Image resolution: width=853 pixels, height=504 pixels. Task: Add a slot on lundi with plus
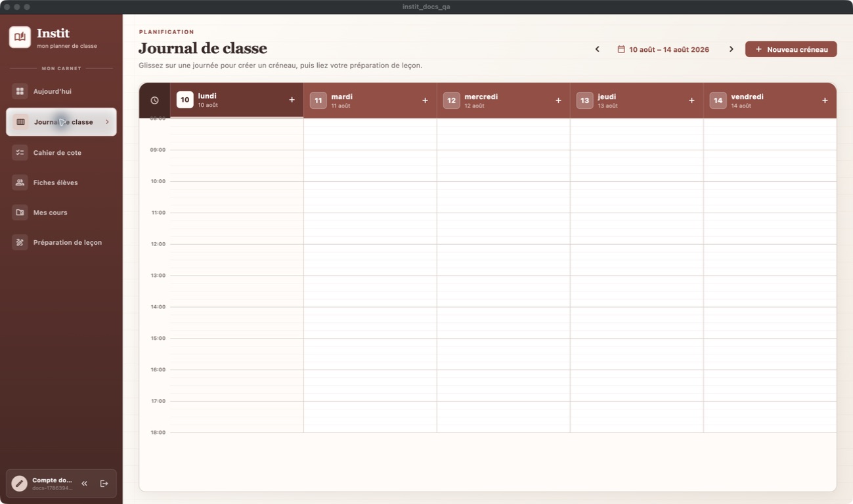[x=292, y=100]
